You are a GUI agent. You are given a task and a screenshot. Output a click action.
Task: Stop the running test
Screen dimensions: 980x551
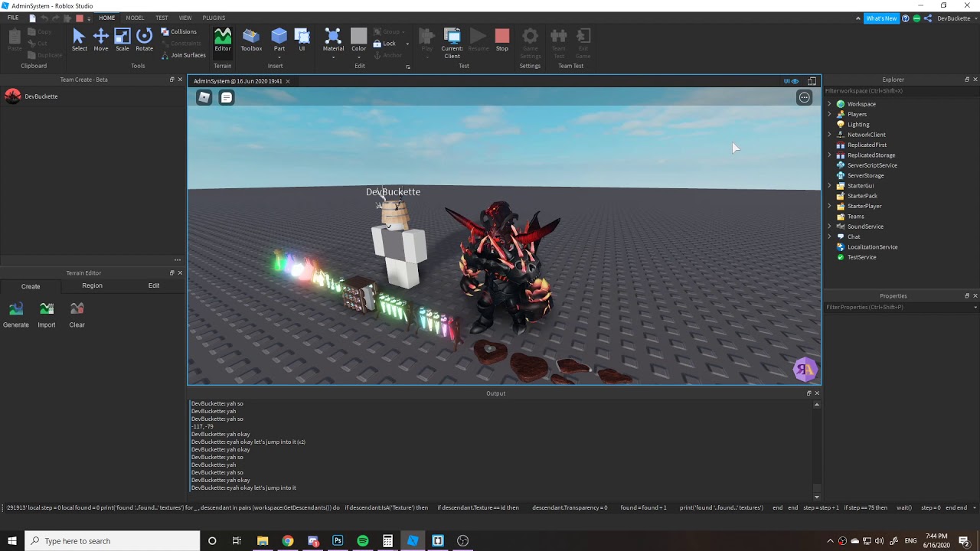point(502,40)
